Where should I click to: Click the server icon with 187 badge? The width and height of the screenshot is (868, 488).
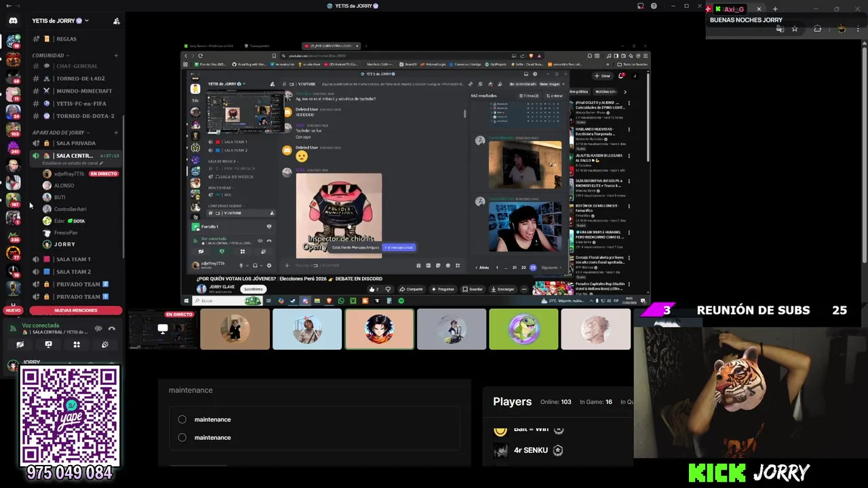(13, 200)
